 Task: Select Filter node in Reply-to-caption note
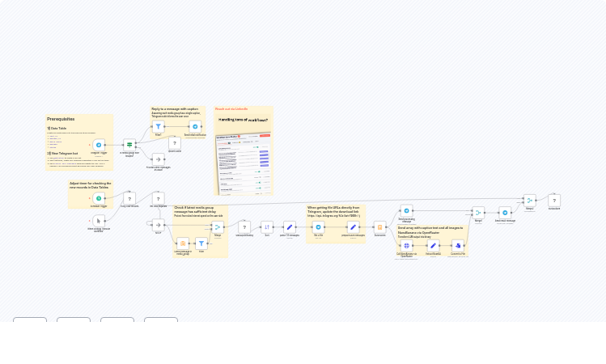(x=159, y=127)
